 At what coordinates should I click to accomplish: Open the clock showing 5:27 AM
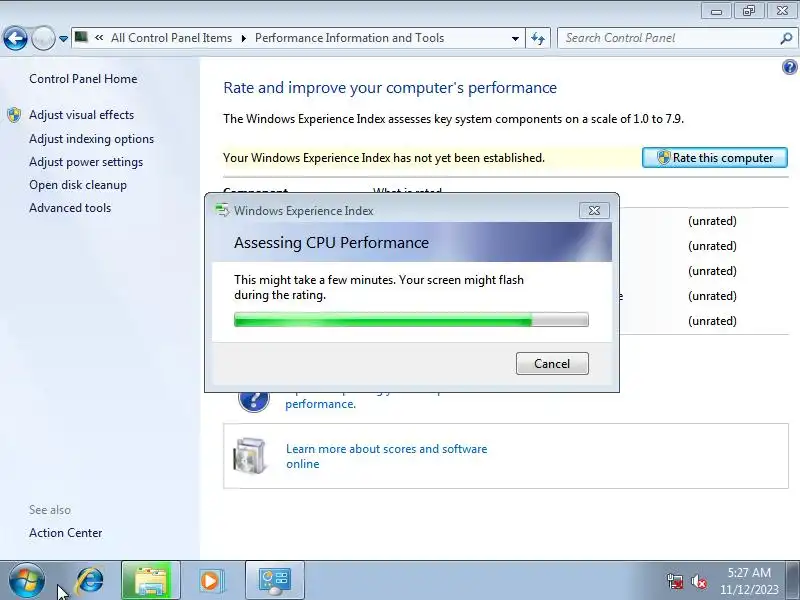[x=749, y=581]
